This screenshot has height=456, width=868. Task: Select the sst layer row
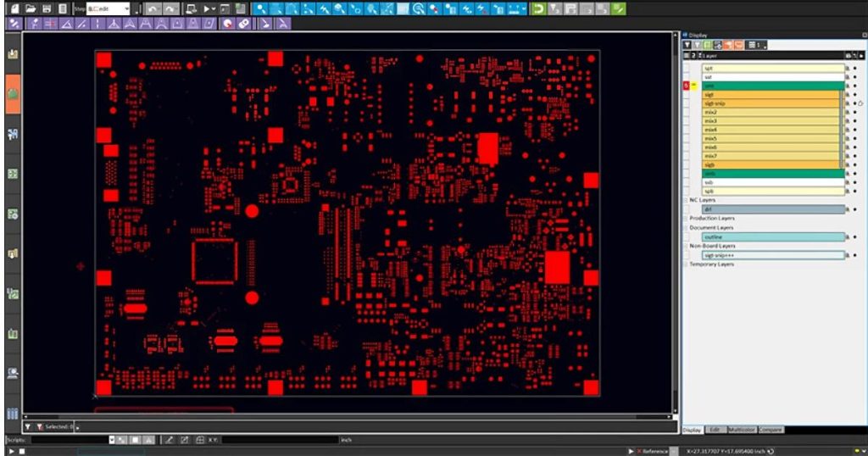point(773,77)
